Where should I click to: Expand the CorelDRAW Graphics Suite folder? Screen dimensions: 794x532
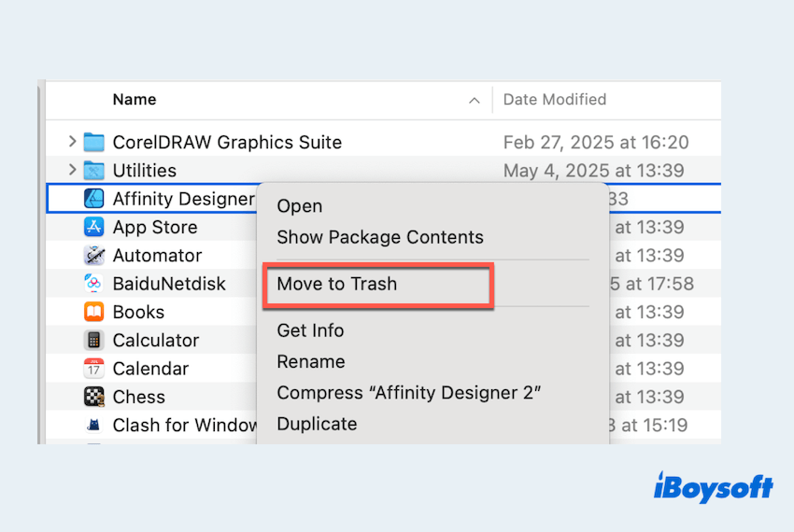[x=73, y=142]
